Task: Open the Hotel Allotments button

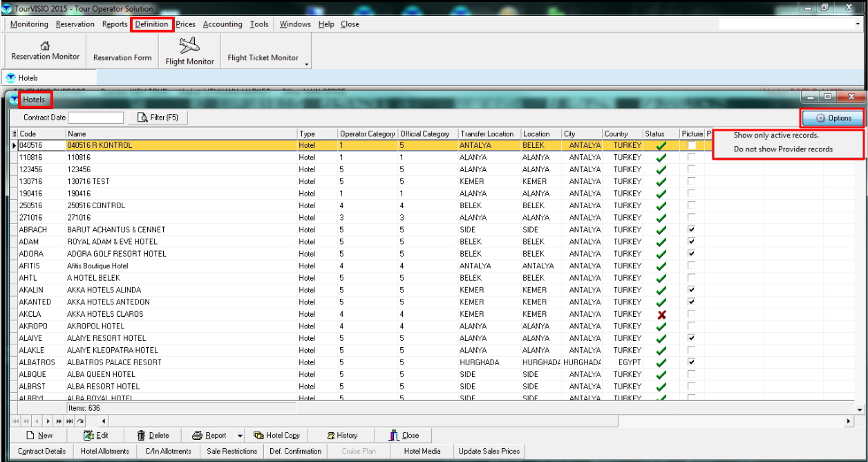Action: tap(105, 451)
